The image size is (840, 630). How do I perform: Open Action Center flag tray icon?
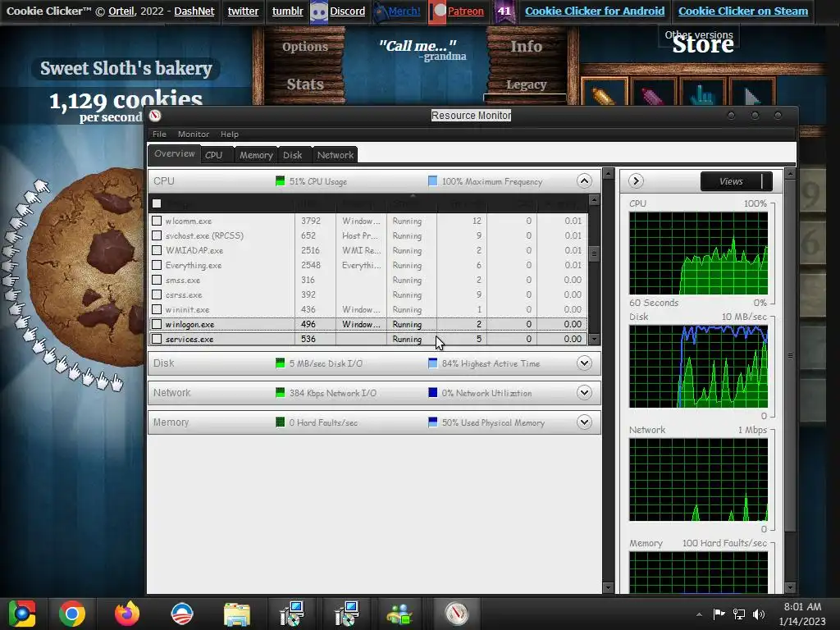(719, 614)
